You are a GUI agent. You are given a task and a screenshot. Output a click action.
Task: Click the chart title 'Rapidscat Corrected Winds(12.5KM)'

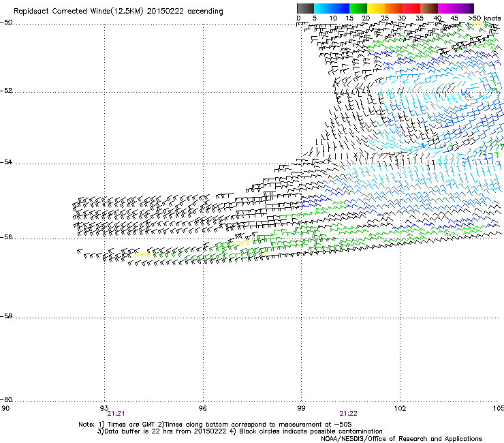tap(78, 12)
